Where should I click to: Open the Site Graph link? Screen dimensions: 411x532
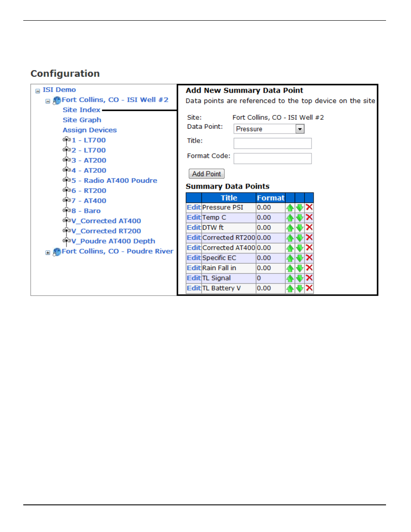(x=82, y=120)
